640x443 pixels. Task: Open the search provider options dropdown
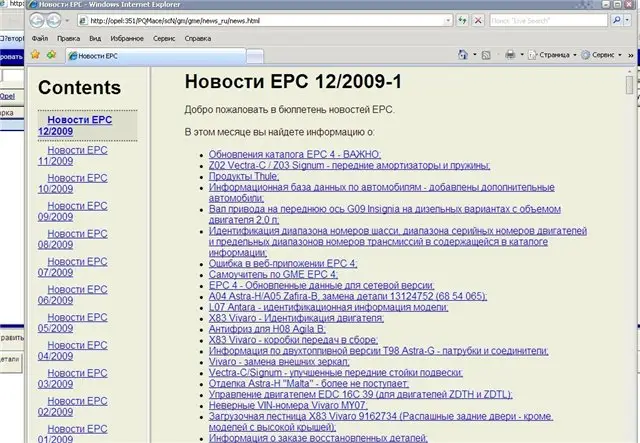pyautogui.click(x=627, y=20)
